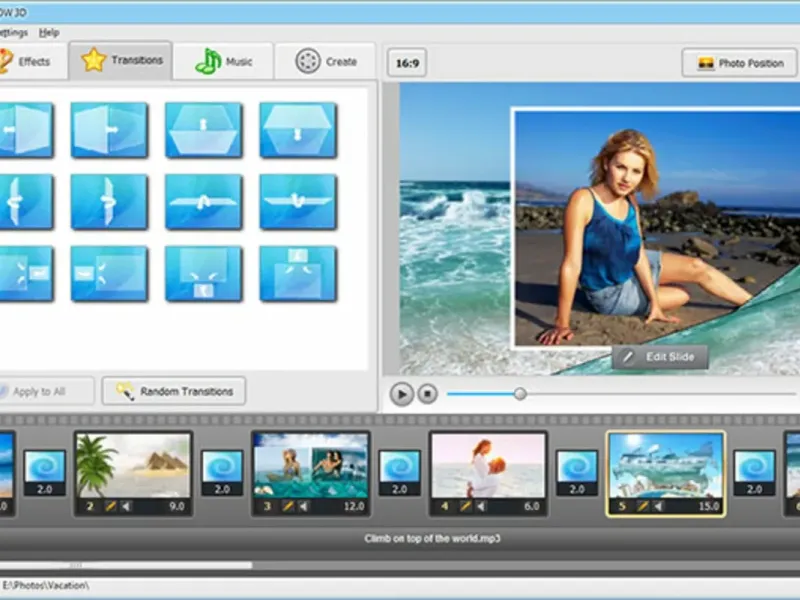This screenshot has height=600, width=800.
Task: Select the horizontal flip down transition
Action: click(298, 202)
